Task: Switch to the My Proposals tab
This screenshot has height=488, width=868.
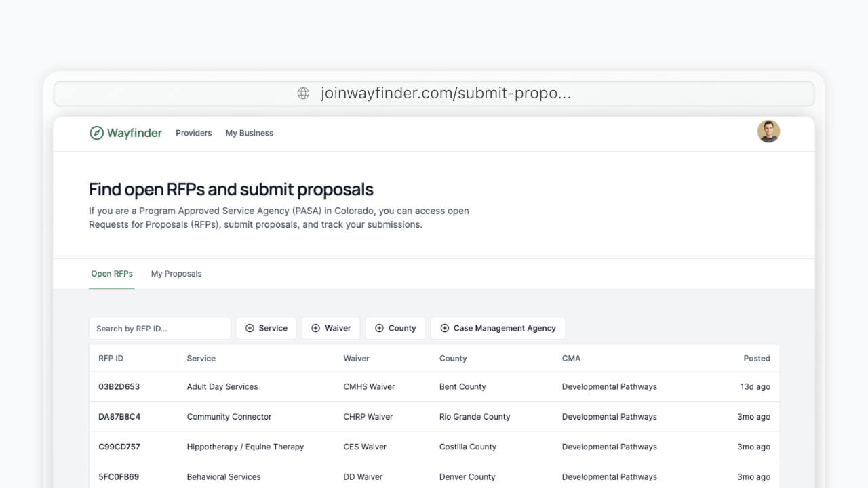Action: coord(176,274)
